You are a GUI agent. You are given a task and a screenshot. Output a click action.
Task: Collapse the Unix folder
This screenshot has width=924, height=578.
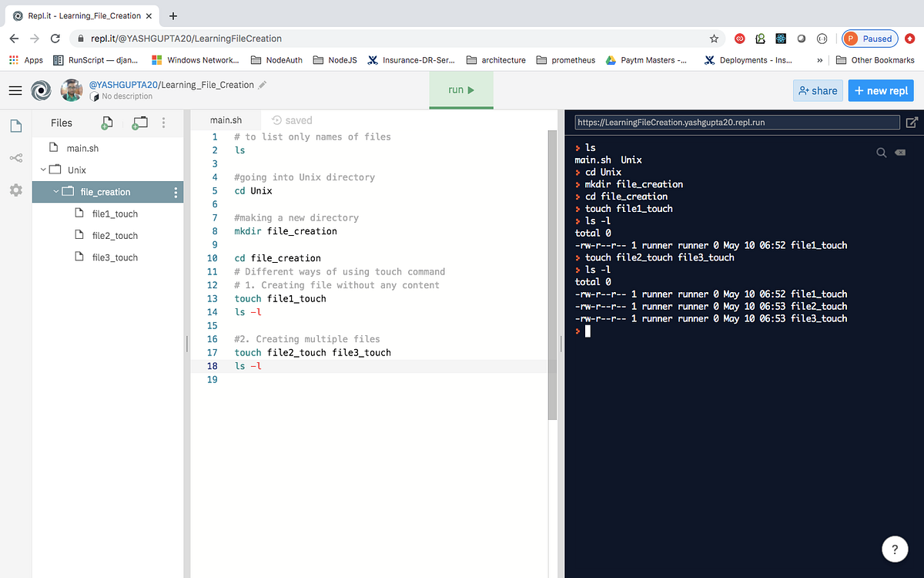click(x=43, y=170)
